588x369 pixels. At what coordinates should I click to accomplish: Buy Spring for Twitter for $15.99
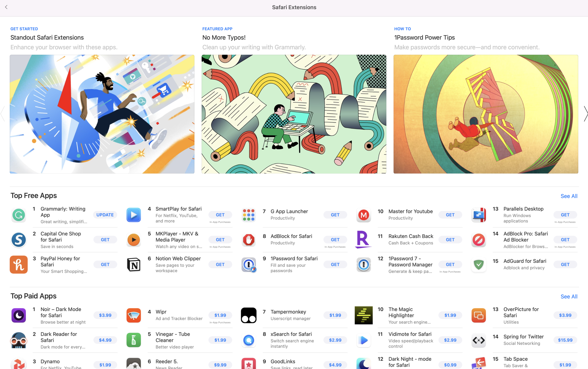(565, 340)
